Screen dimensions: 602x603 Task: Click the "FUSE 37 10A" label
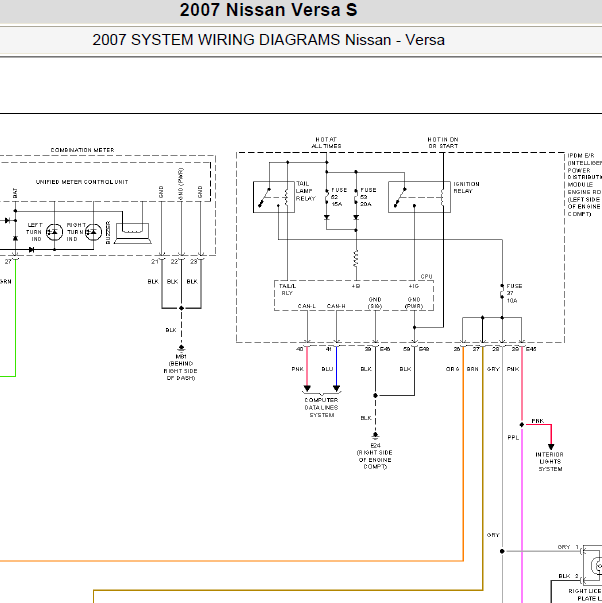coord(514,293)
